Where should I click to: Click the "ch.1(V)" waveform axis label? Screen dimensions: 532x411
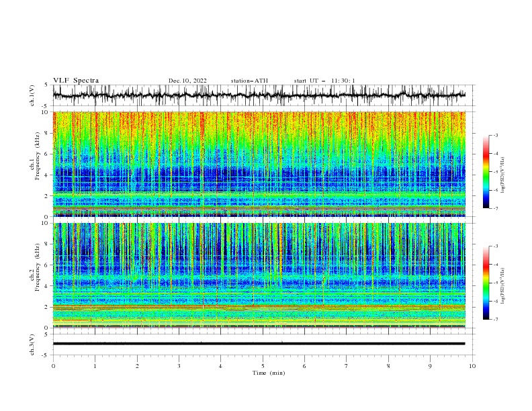pos(32,95)
